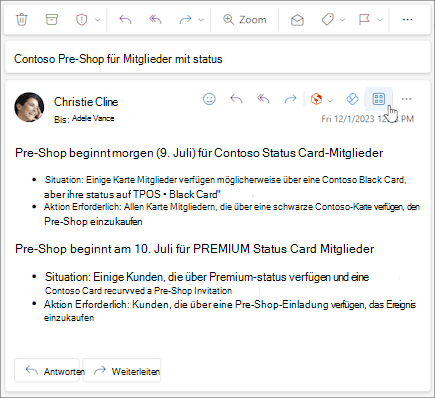
Task: Click the orange Office add-in icon
Action: 316,99
